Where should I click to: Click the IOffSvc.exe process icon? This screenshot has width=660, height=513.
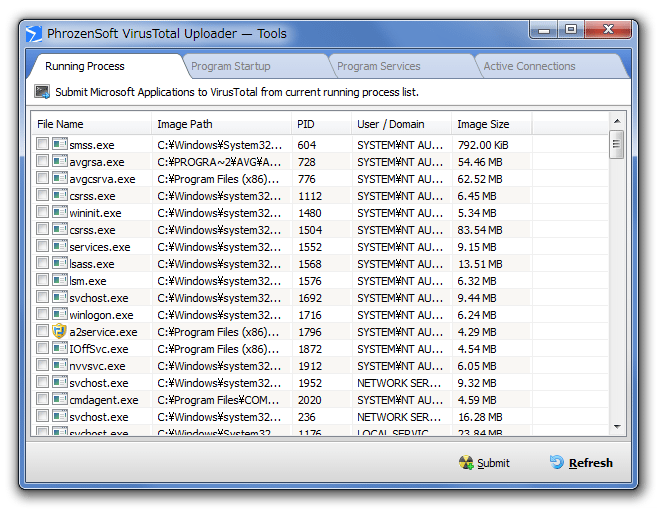coord(60,348)
